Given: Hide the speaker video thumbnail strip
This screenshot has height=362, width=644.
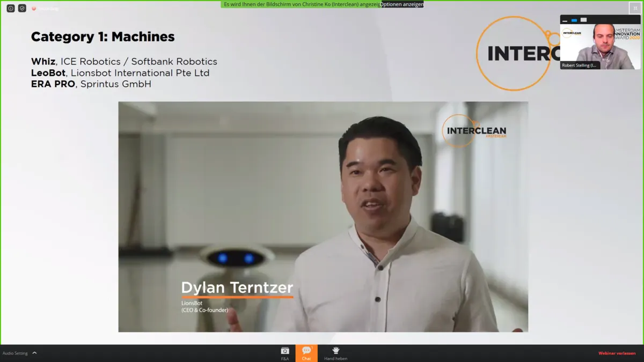Looking at the screenshot, I should (x=565, y=20).
